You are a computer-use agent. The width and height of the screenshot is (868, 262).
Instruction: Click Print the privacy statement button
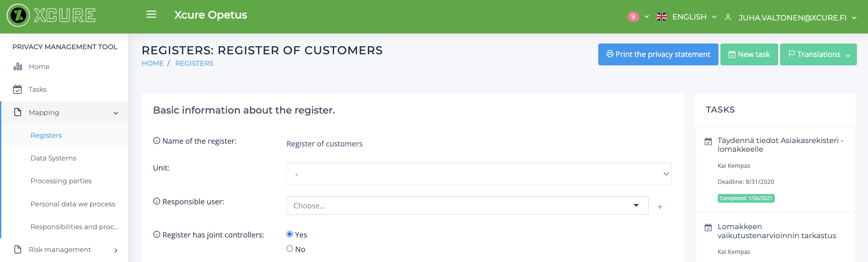pos(658,54)
